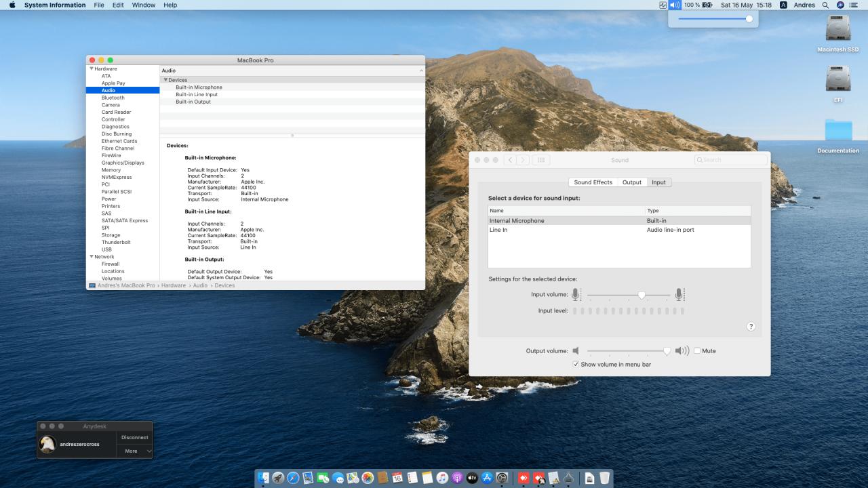Click the Siri icon in menu bar
868x488 pixels.
840,5
